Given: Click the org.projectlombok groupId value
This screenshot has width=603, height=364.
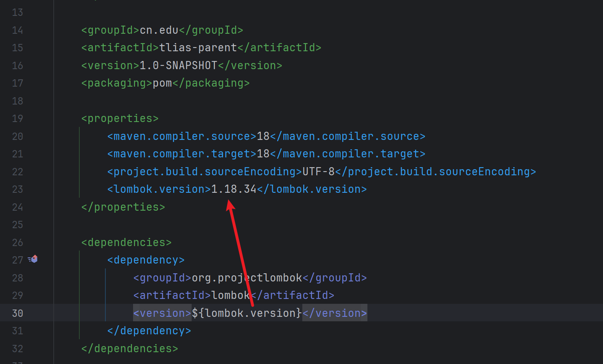Looking at the screenshot, I should tap(247, 278).
